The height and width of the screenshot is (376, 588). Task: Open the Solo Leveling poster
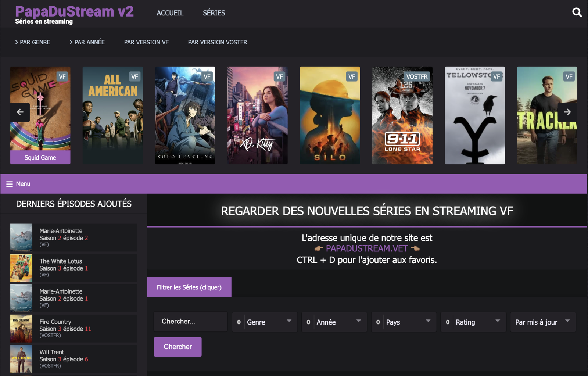(185, 115)
